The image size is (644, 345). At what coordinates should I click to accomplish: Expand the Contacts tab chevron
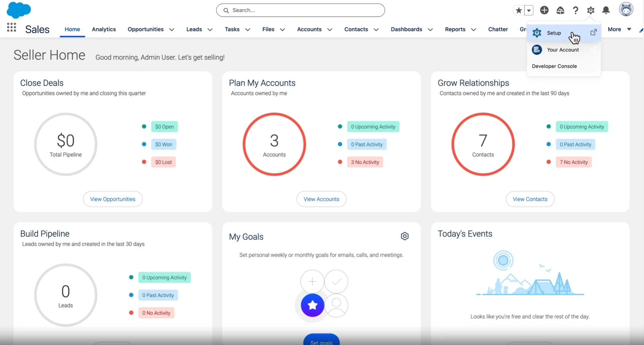tap(376, 30)
